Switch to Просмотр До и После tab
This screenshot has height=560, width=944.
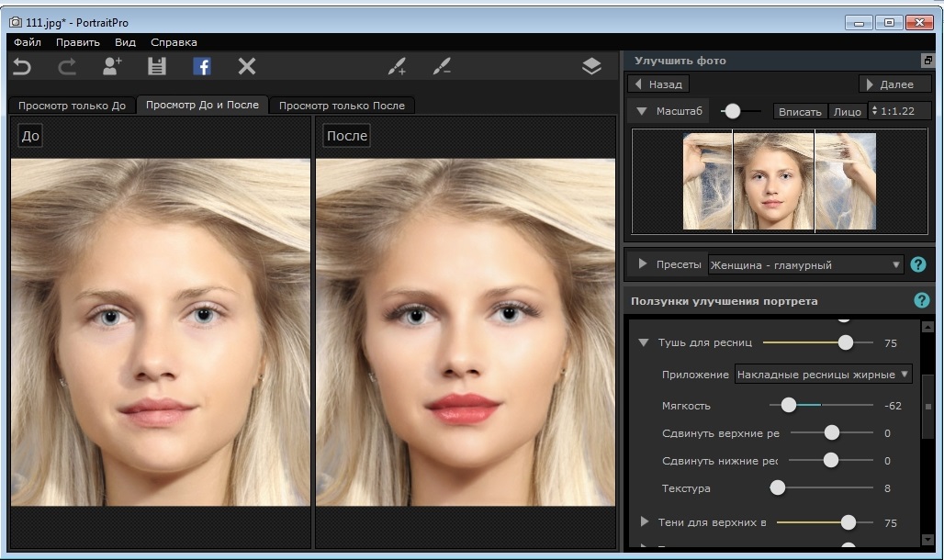[202, 105]
